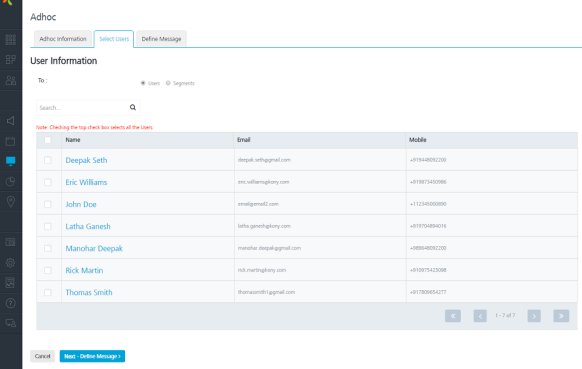The image size is (582, 369).
Task: Switch to the Define Message tab
Action: [x=161, y=39]
